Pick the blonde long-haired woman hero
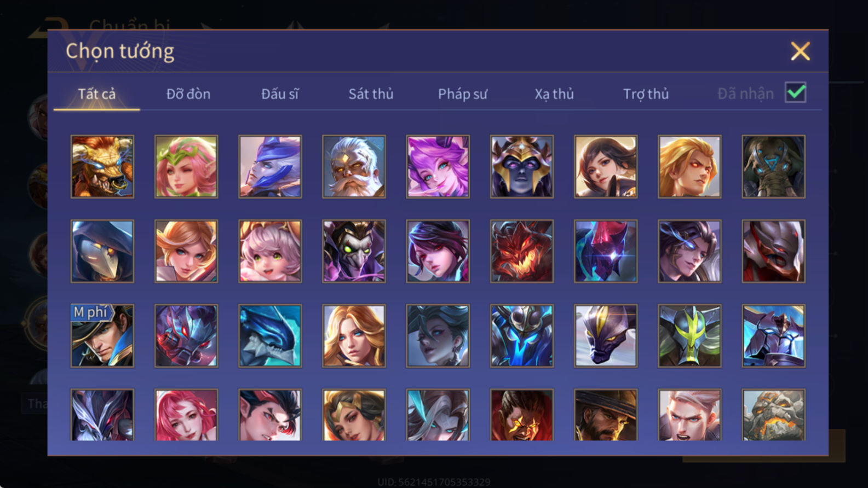Image resolution: width=868 pixels, height=488 pixels. click(x=354, y=335)
